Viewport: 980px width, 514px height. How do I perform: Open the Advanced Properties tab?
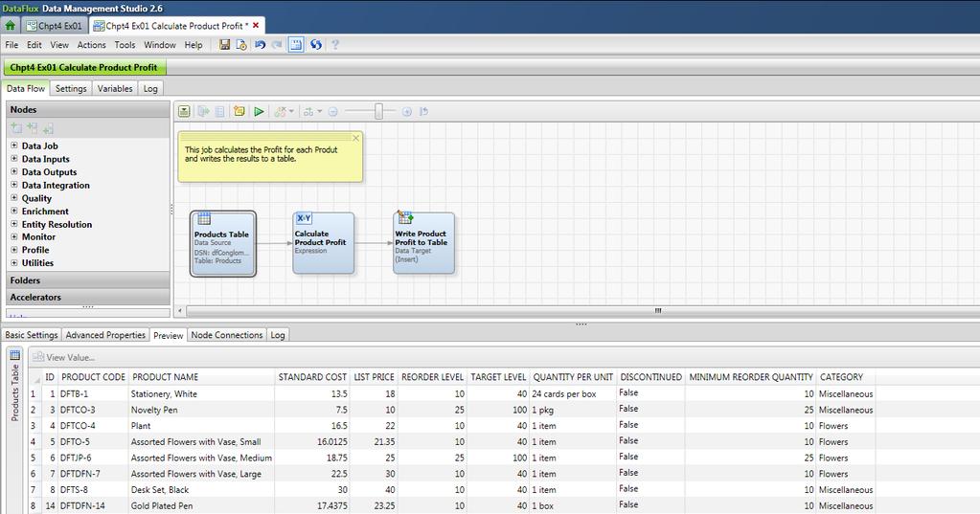click(105, 335)
